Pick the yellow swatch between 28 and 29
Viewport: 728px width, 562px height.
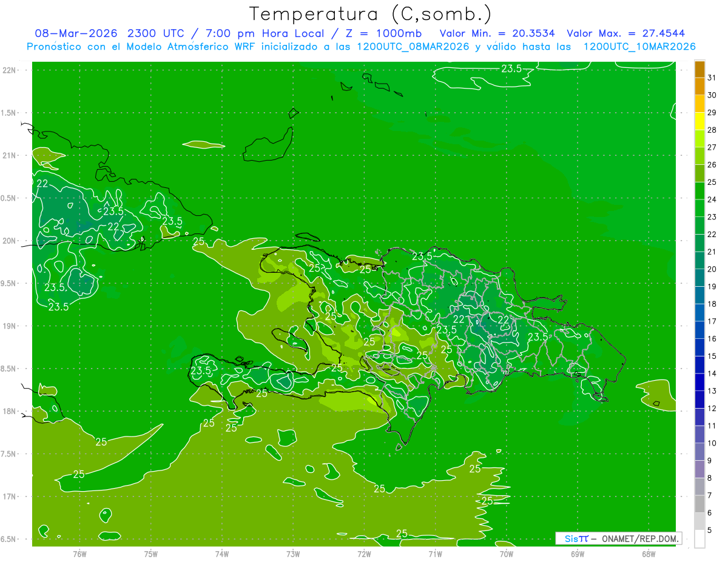(x=699, y=121)
